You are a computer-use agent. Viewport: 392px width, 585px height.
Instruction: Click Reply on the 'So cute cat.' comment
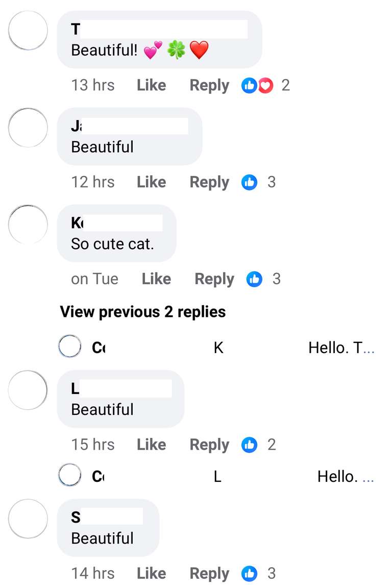(x=213, y=279)
